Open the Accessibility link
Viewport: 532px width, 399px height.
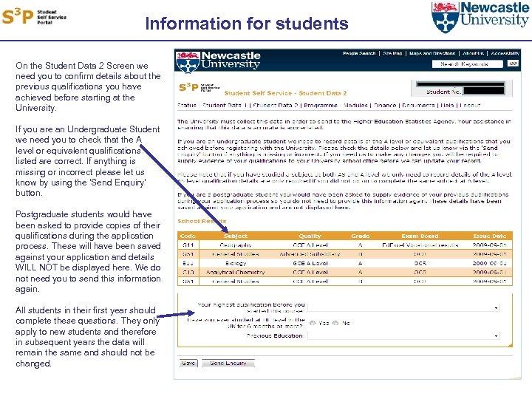[x=505, y=53]
